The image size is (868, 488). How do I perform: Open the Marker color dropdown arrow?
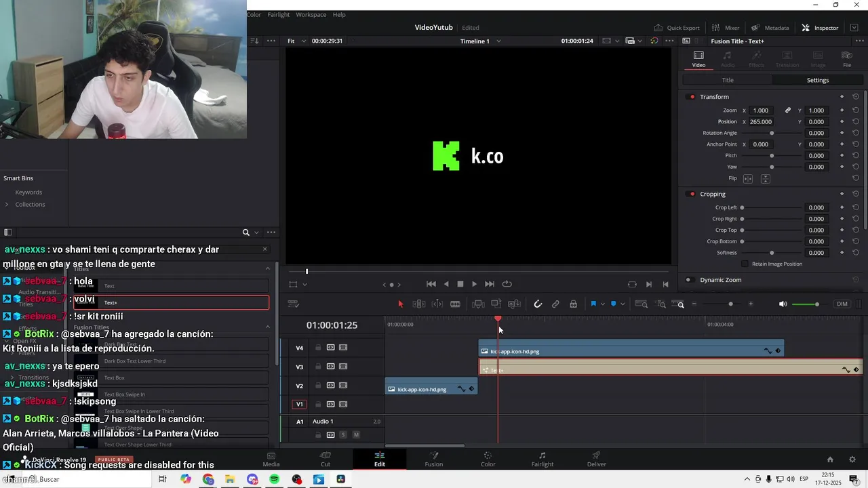623,304
